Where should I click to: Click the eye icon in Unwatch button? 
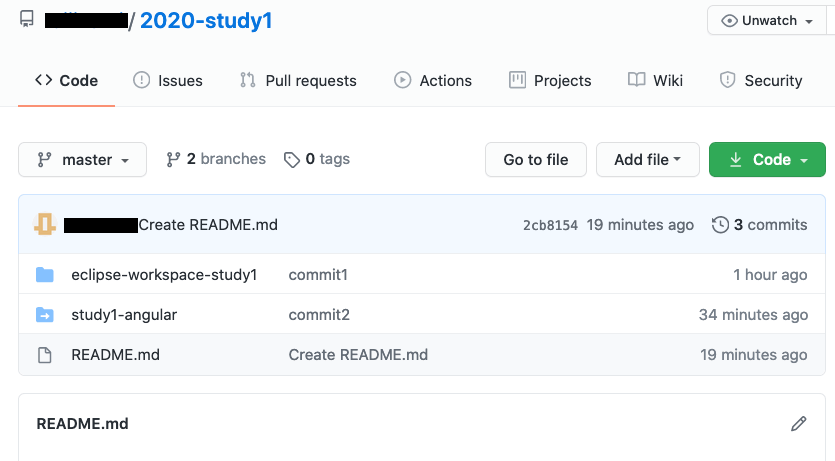click(x=729, y=21)
